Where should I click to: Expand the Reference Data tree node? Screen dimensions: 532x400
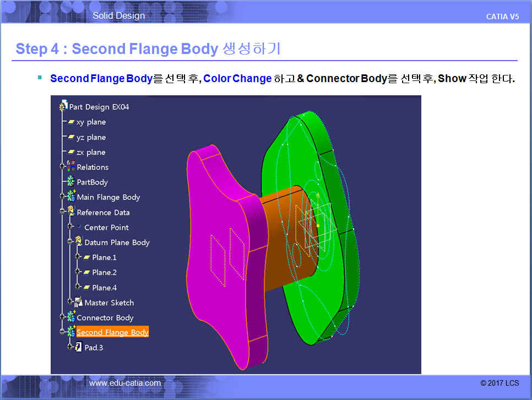tap(62, 212)
